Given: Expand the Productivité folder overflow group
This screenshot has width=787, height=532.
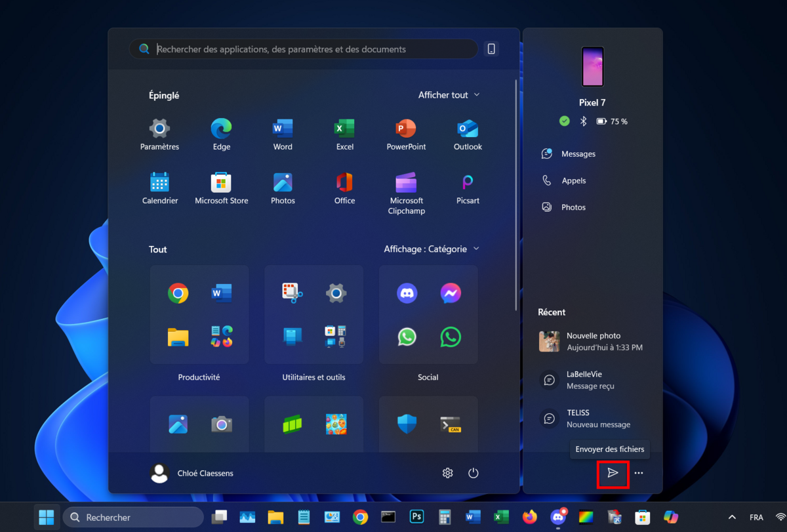Looking at the screenshot, I should coord(221,337).
